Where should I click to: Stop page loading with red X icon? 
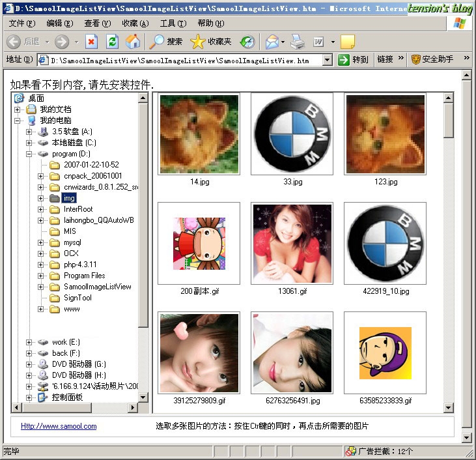pyautogui.click(x=91, y=42)
